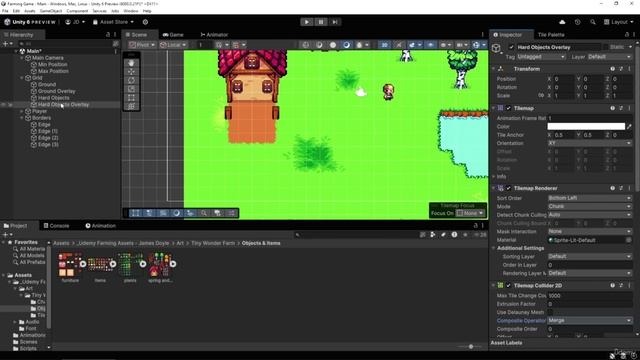Select Ground Overlay in Hierarchy
The image size is (640, 360).
(x=56, y=91)
